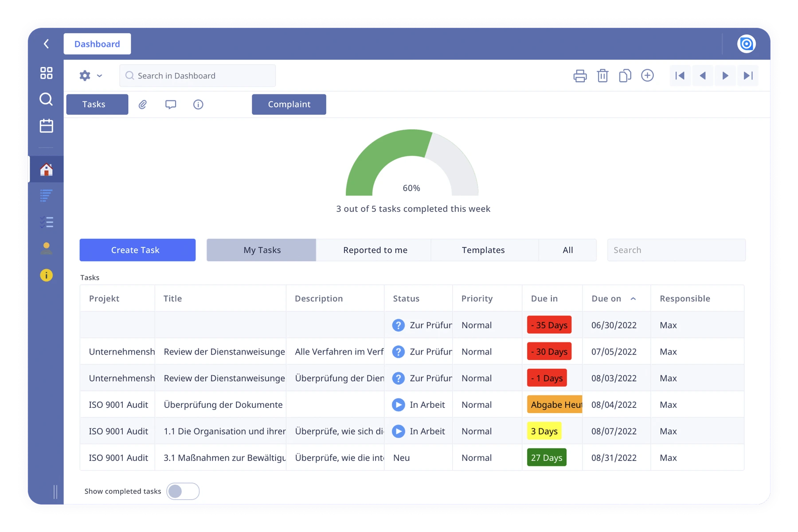This screenshot has height=532, width=798.
Task: Expand the dropdown arrow beside gear
Action: (x=99, y=76)
